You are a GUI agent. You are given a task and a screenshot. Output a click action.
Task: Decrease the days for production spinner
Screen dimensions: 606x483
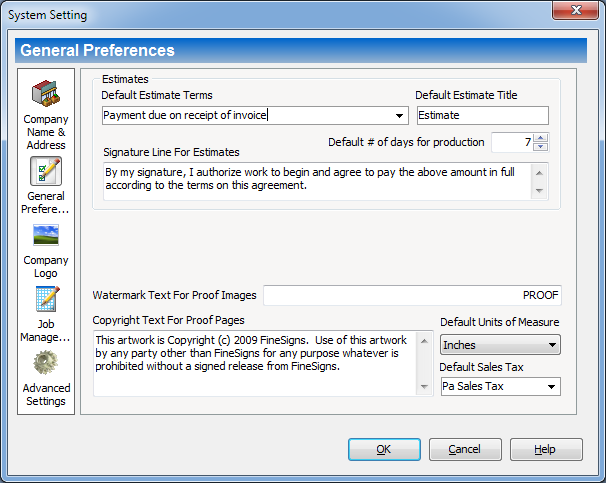tap(541, 147)
